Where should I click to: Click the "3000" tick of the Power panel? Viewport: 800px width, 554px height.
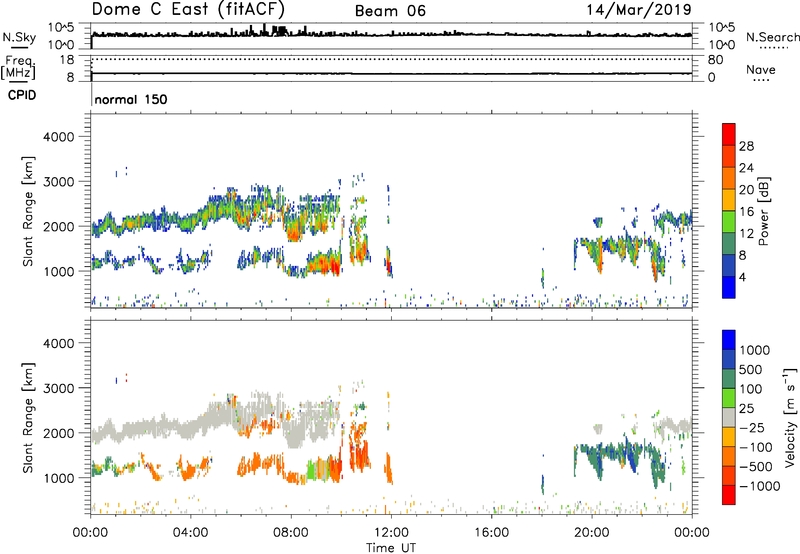pyautogui.click(x=58, y=182)
